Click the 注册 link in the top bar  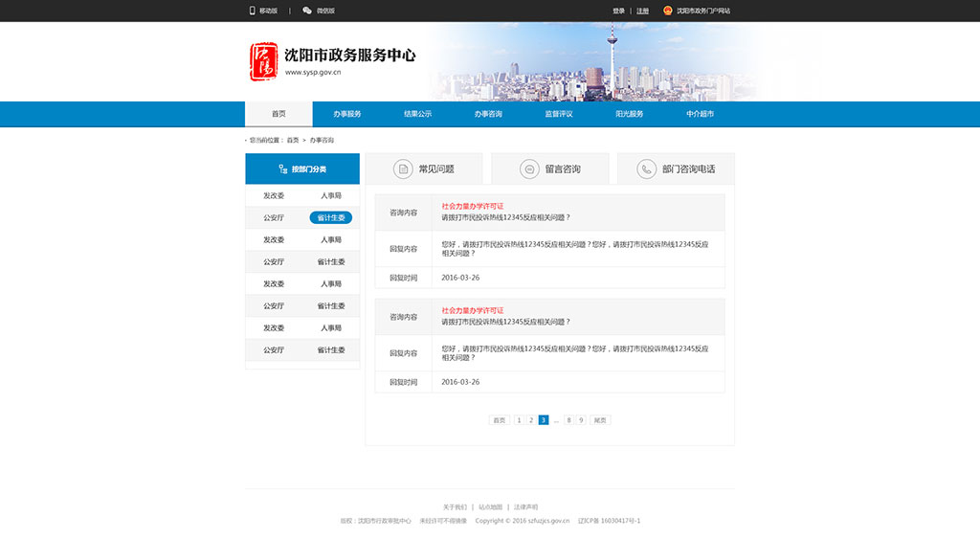[642, 11]
